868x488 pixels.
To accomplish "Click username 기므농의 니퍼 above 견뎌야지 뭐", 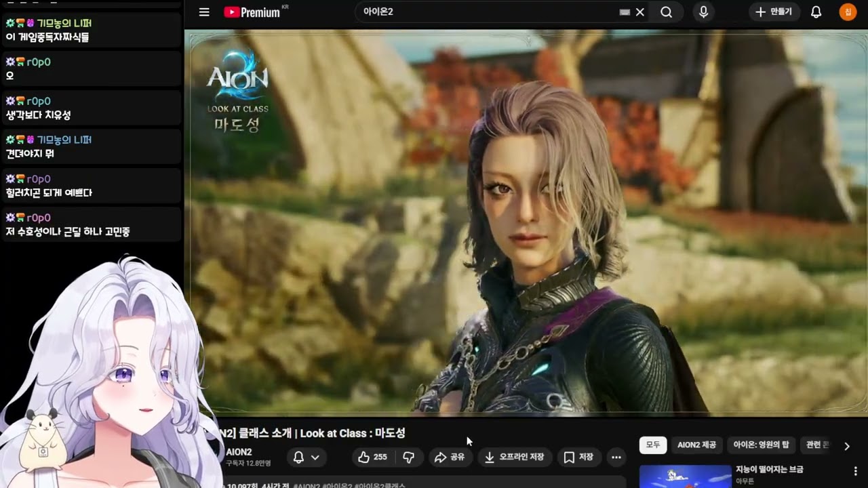I will (64, 140).
